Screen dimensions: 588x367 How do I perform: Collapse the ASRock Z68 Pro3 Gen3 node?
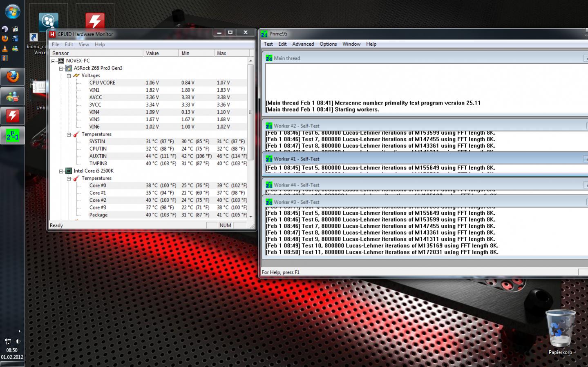(x=61, y=68)
